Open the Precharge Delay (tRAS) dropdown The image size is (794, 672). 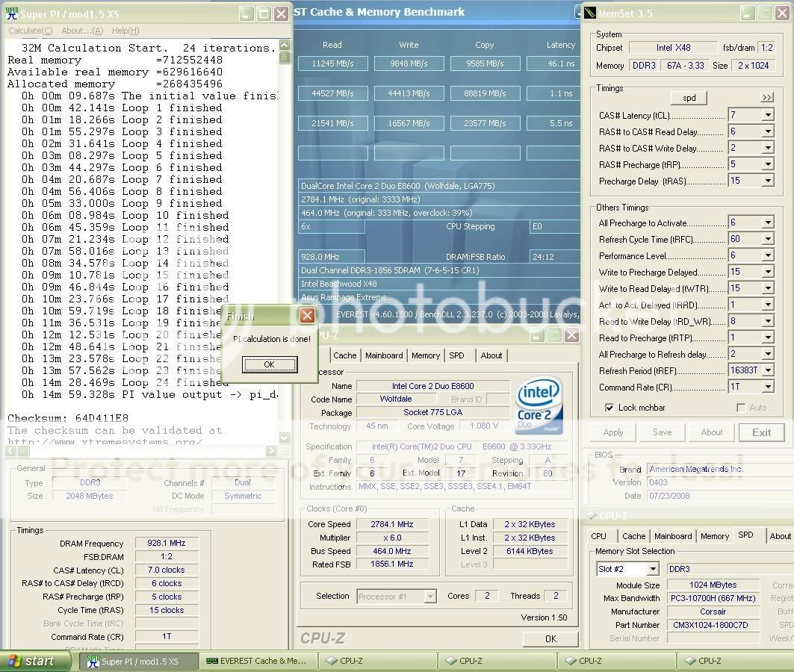(768, 181)
